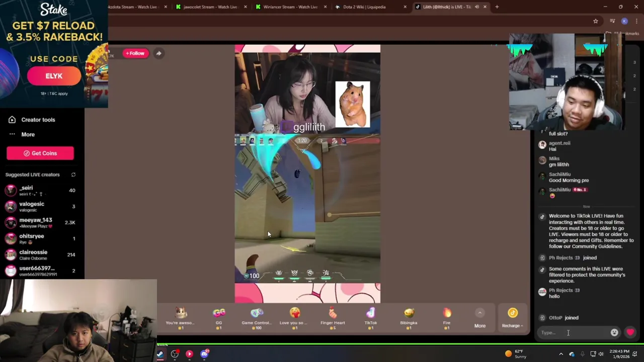Image resolution: width=644 pixels, height=362 pixels.
Task: Click the Get Coins button
Action: (x=40, y=153)
